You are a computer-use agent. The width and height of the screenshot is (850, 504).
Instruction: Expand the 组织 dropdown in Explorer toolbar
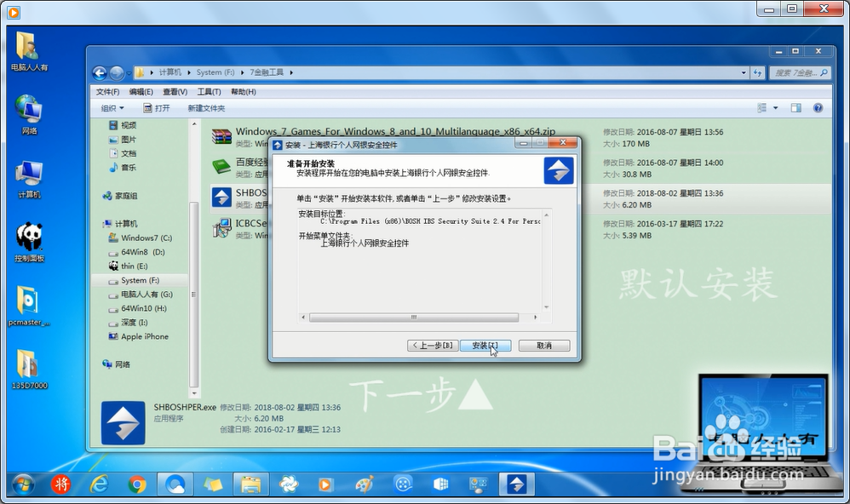click(112, 108)
